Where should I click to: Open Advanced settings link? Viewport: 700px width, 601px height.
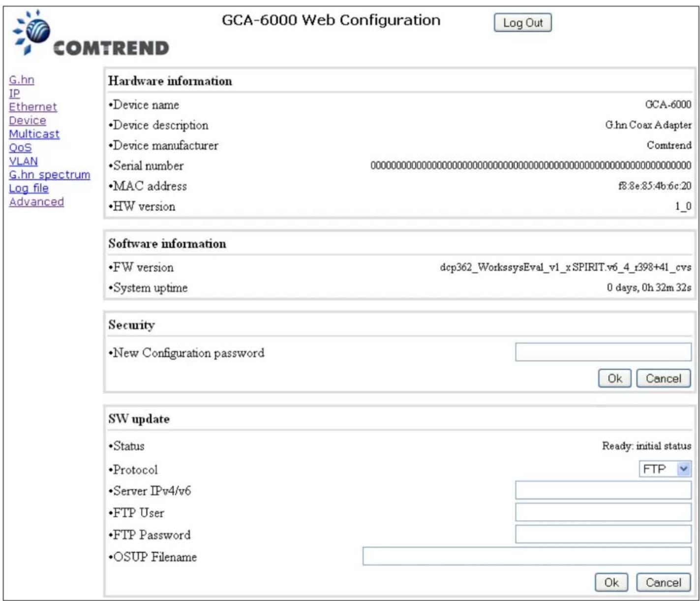(x=36, y=201)
